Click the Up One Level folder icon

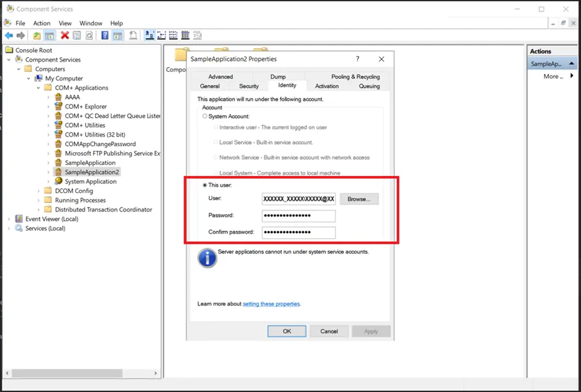(37, 36)
